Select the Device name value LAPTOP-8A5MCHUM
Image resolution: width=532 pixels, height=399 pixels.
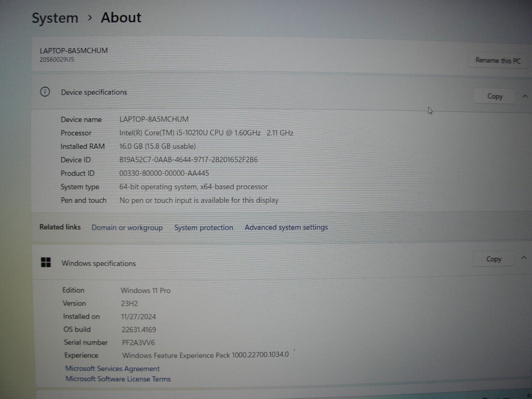(x=154, y=119)
